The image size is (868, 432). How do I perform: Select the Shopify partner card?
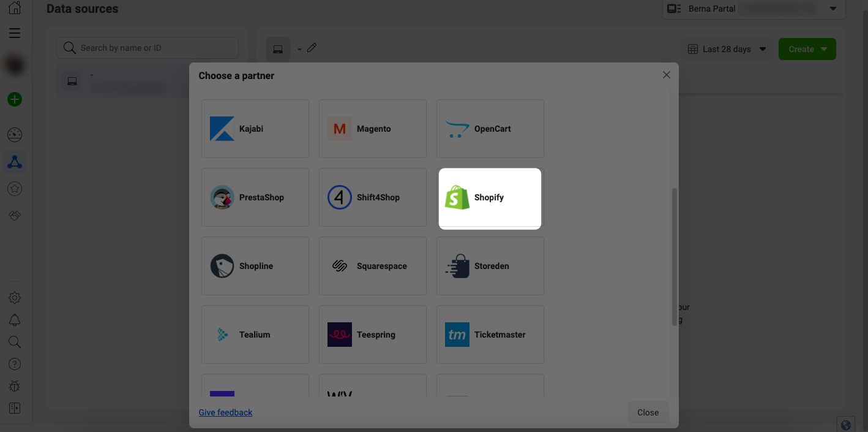click(490, 199)
